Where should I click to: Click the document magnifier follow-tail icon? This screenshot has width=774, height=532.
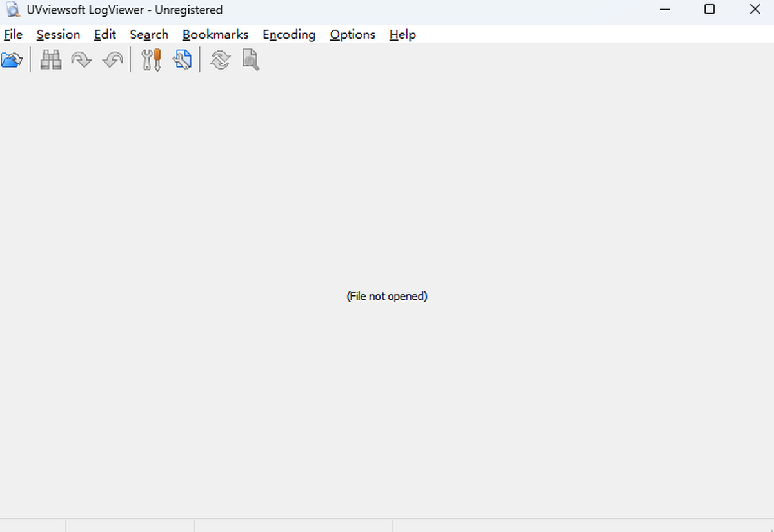[x=250, y=60]
